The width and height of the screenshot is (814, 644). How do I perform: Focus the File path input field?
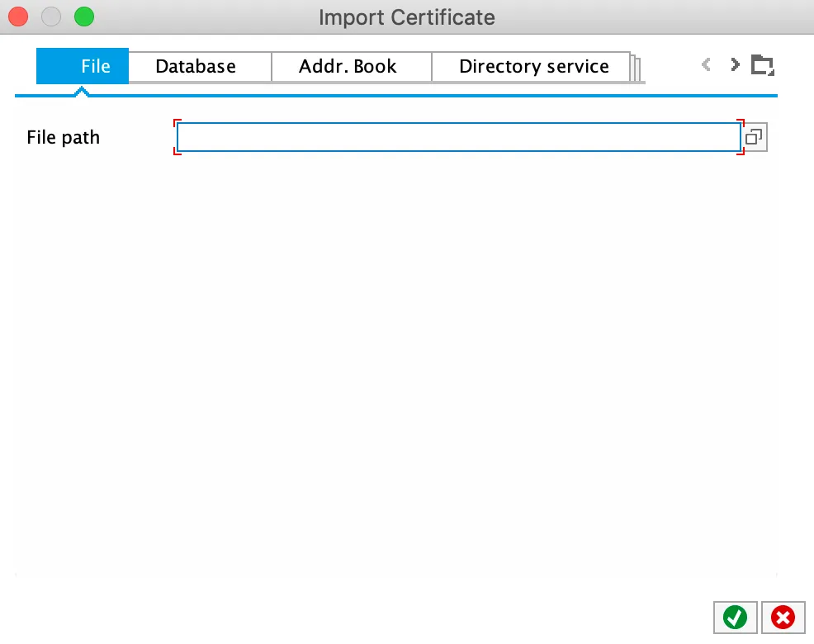tap(458, 137)
